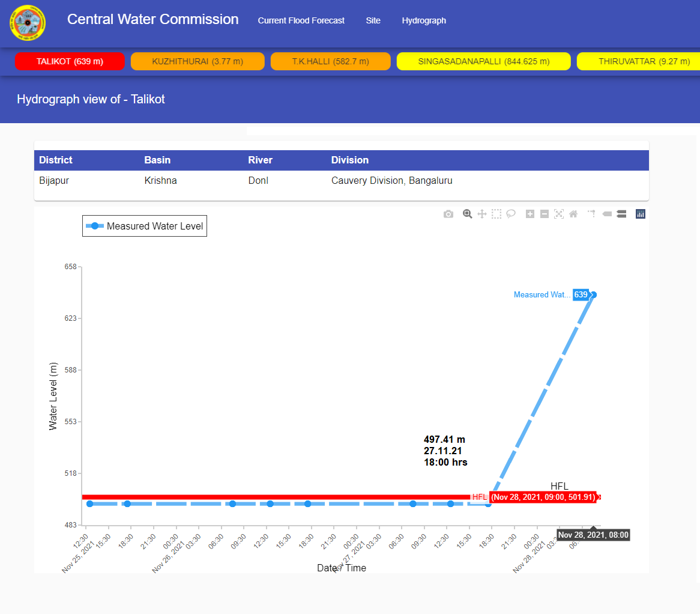Image resolution: width=700 pixels, height=614 pixels.
Task: Click the Autoscale chart icon
Action: click(559, 214)
